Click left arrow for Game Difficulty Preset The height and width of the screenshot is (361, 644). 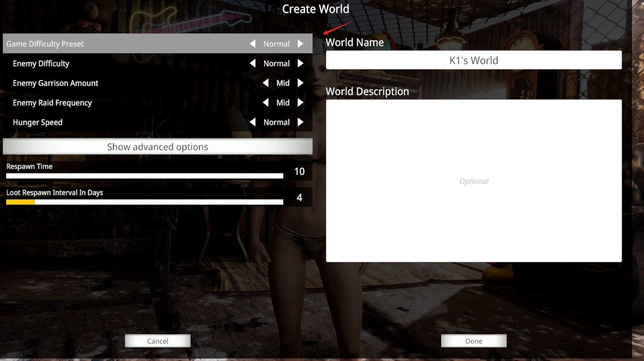pyautogui.click(x=253, y=44)
